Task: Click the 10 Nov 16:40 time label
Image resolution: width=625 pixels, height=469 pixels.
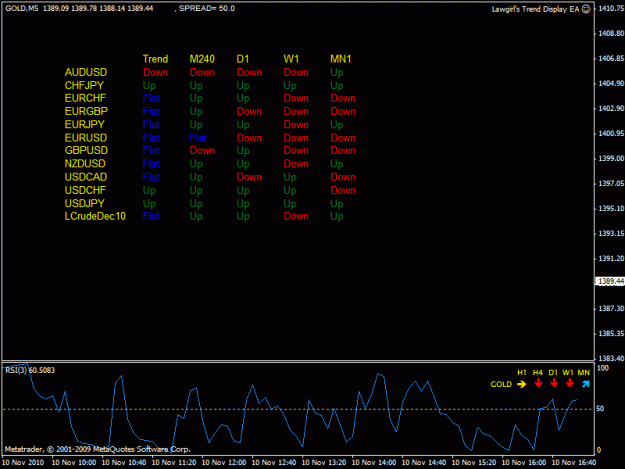Action: tap(574, 462)
